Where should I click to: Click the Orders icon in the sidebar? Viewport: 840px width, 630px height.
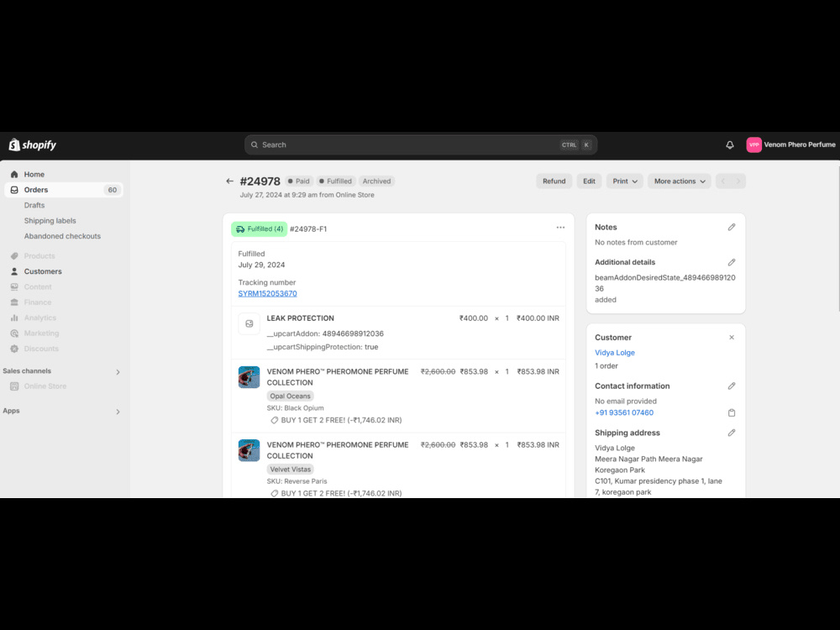[14, 190]
